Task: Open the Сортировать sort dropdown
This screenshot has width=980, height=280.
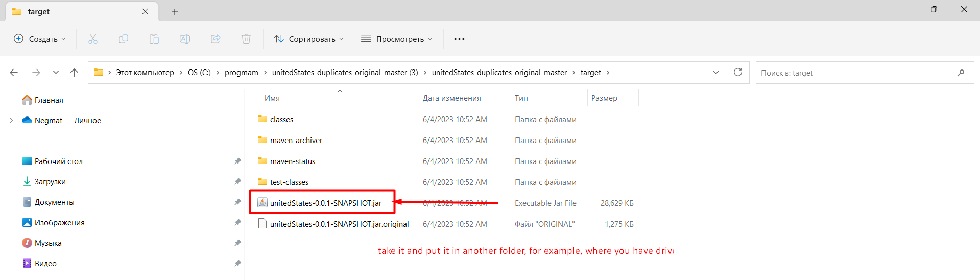Action: pyautogui.click(x=308, y=39)
